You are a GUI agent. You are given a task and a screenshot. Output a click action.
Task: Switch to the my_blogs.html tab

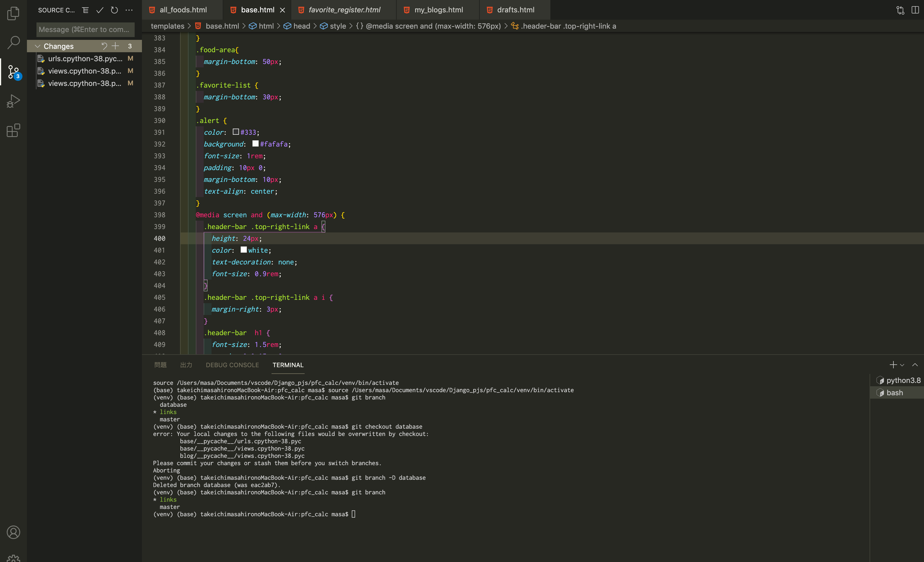click(438, 10)
